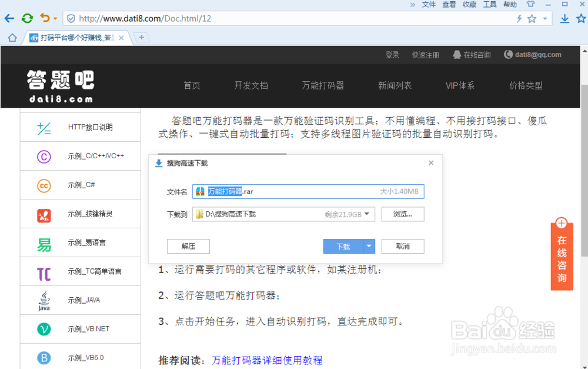The width and height of the screenshot is (588, 369).
Task: Click the 快速注册 link
Action: [426, 55]
